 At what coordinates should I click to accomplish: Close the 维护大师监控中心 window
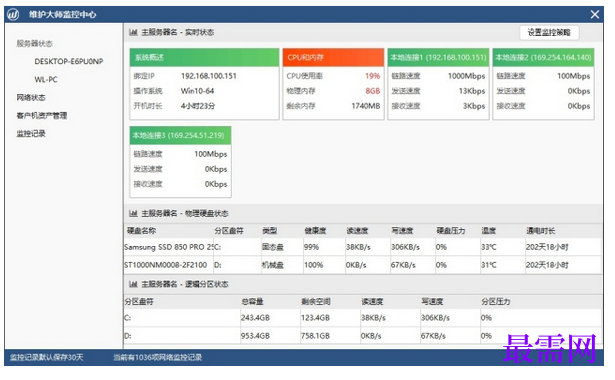coord(595,15)
